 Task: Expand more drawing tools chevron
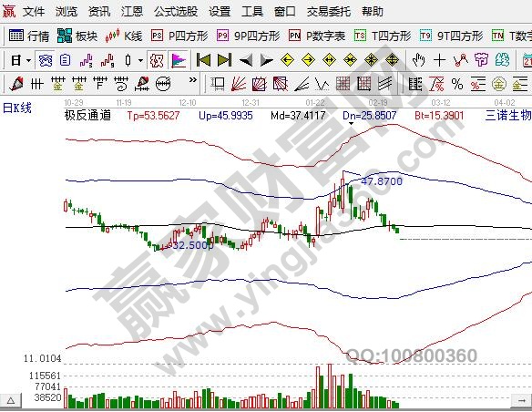point(193,80)
